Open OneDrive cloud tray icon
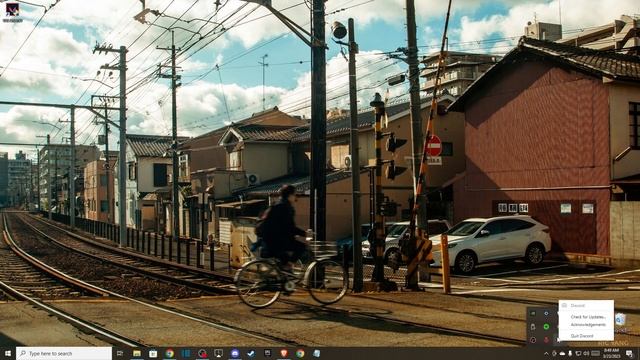This screenshot has width=640, height=360. [x=562, y=353]
